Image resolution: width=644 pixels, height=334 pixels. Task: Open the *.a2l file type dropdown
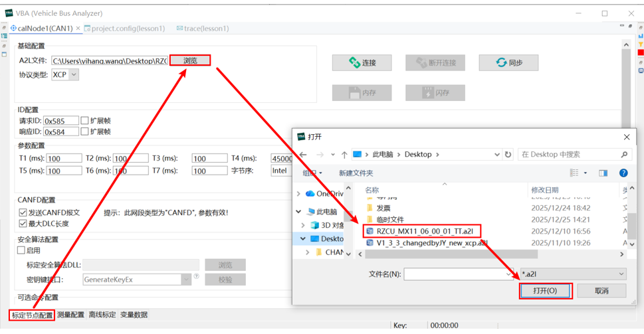tap(574, 274)
